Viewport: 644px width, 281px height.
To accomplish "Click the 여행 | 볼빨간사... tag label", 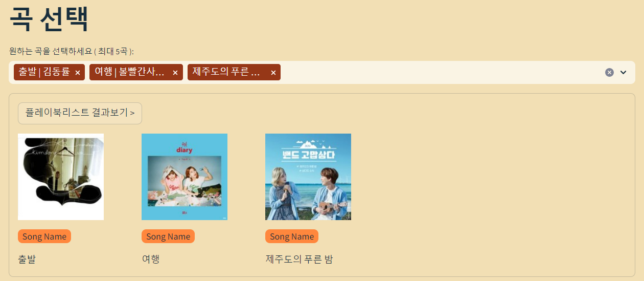I will click(130, 72).
